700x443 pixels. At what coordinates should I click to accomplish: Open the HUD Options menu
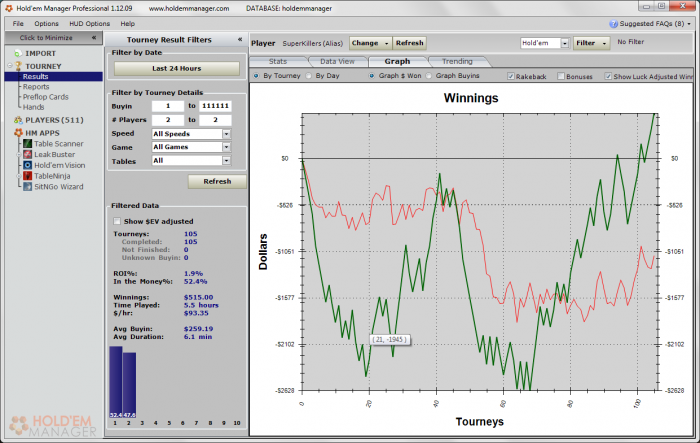pyautogui.click(x=89, y=24)
